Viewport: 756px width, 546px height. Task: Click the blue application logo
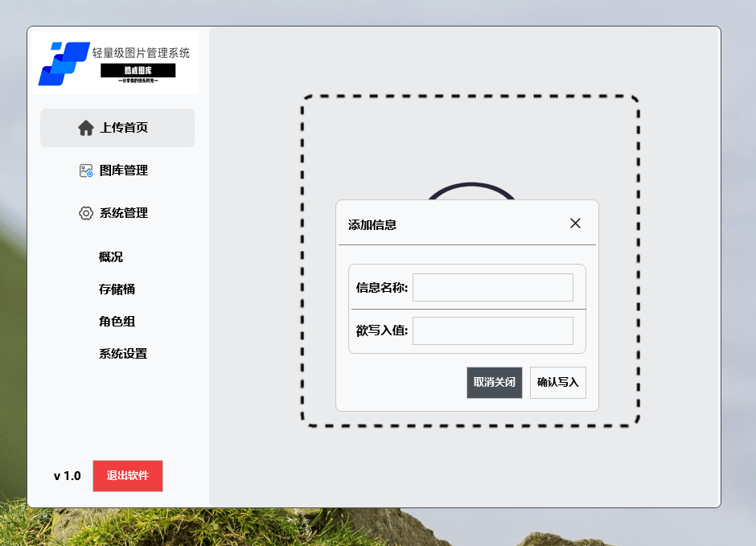click(x=64, y=64)
